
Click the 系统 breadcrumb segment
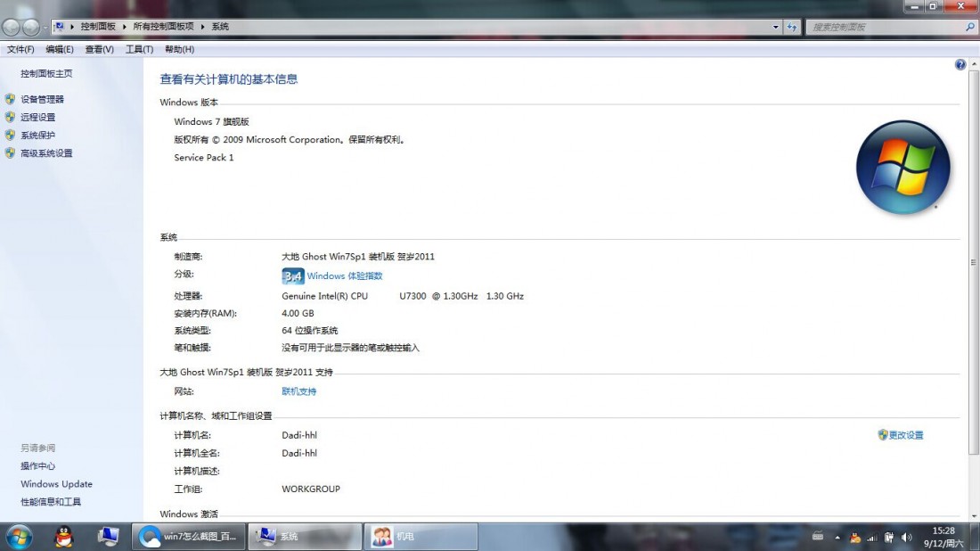point(220,26)
